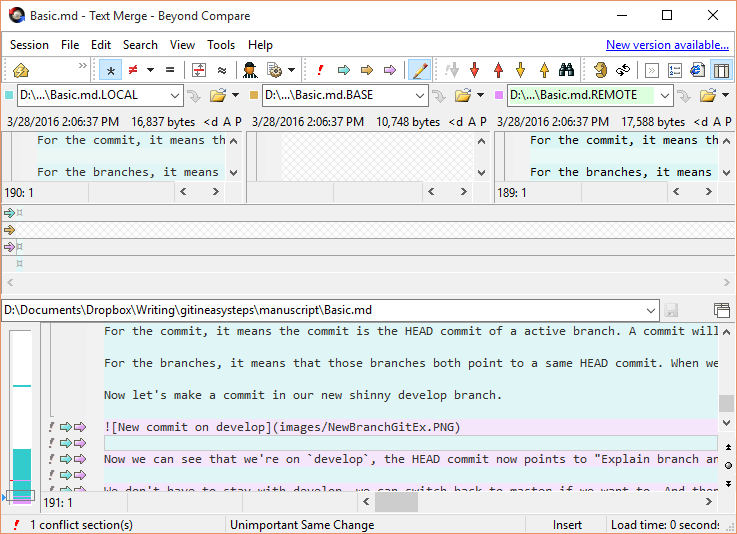Viewport: 737px width, 534px height.
Task: Go to next difference red down arrow
Action: point(475,71)
